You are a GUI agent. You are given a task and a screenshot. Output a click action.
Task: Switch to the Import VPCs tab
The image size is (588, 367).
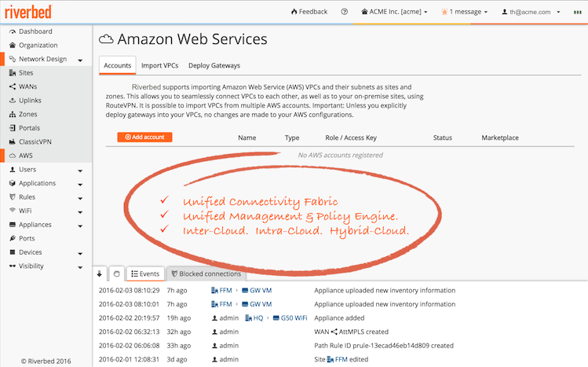pos(159,65)
